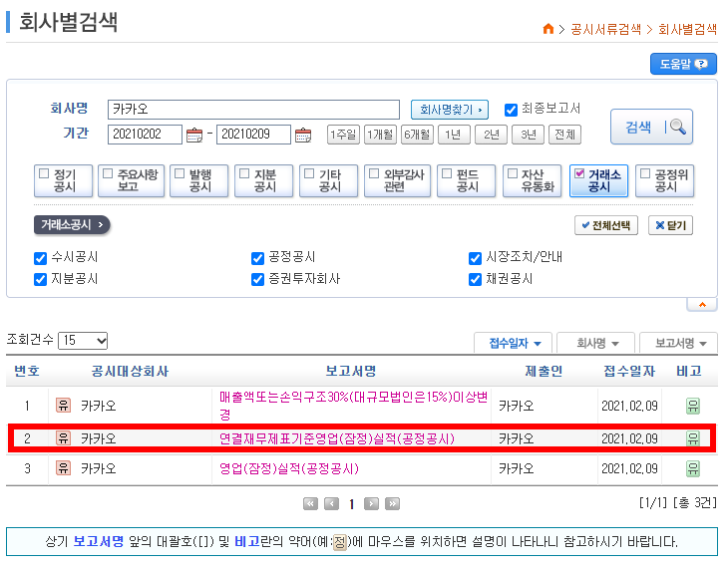Click green 유 remark icon in row 1
Viewport: 728px width, 569px height.
(x=693, y=406)
